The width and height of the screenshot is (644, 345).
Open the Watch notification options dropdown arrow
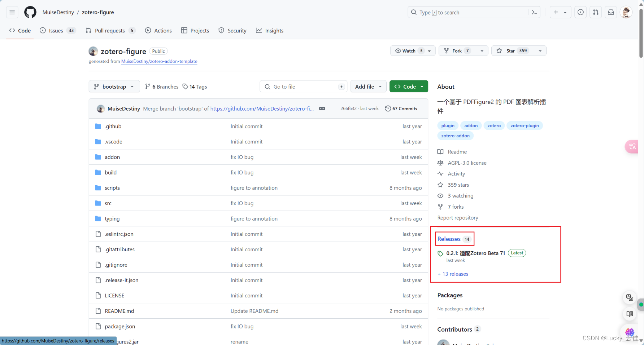tap(430, 51)
